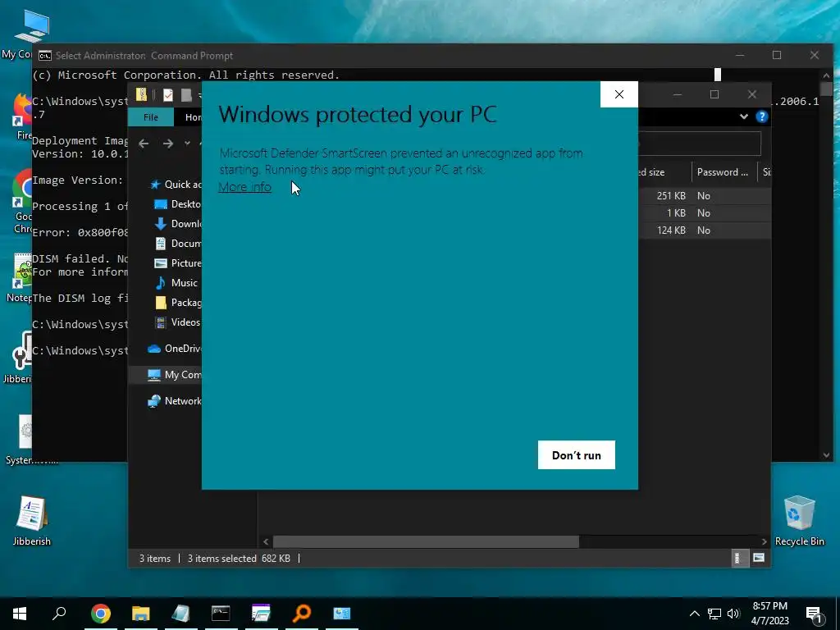
Task: Select Quick access in the navigation pane
Action: 176,185
